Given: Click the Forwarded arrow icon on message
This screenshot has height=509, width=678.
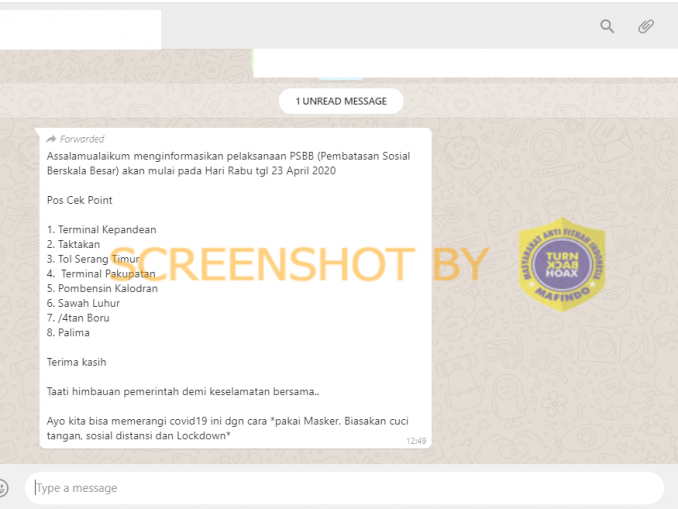Looking at the screenshot, I should 51,139.
